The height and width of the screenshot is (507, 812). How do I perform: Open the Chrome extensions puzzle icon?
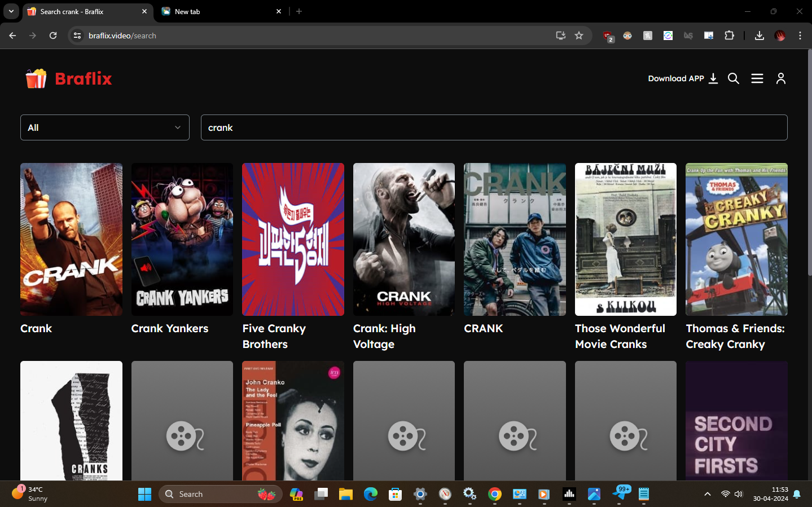coord(729,36)
